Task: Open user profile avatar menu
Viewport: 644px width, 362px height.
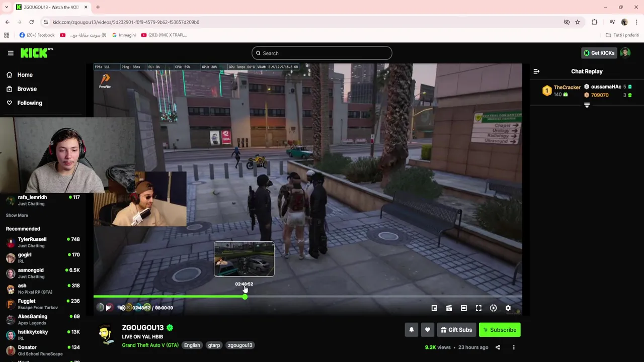Action: [x=625, y=53]
